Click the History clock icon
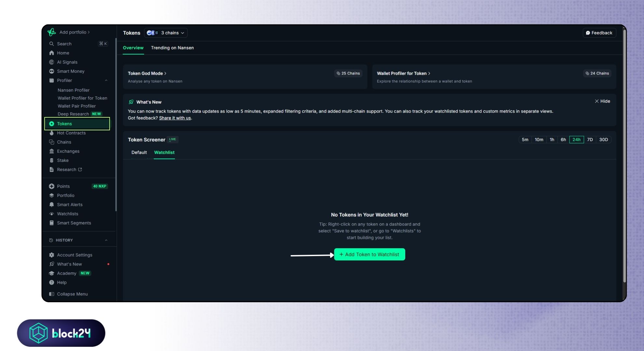644x351 pixels. (x=51, y=240)
